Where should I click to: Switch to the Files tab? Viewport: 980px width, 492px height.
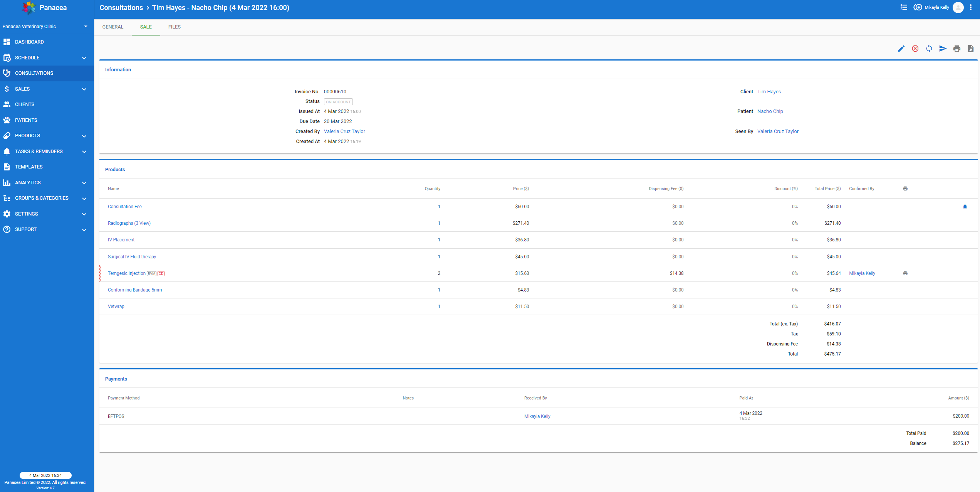click(174, 27)
